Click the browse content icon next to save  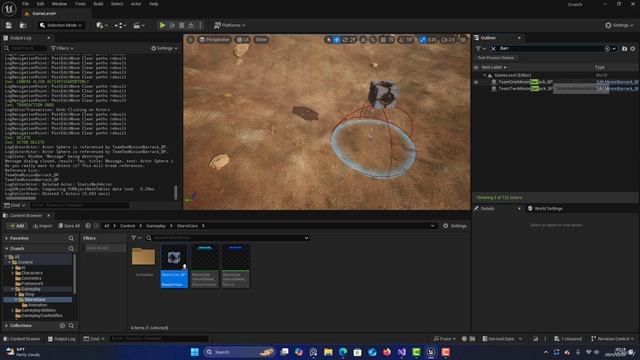23,25
